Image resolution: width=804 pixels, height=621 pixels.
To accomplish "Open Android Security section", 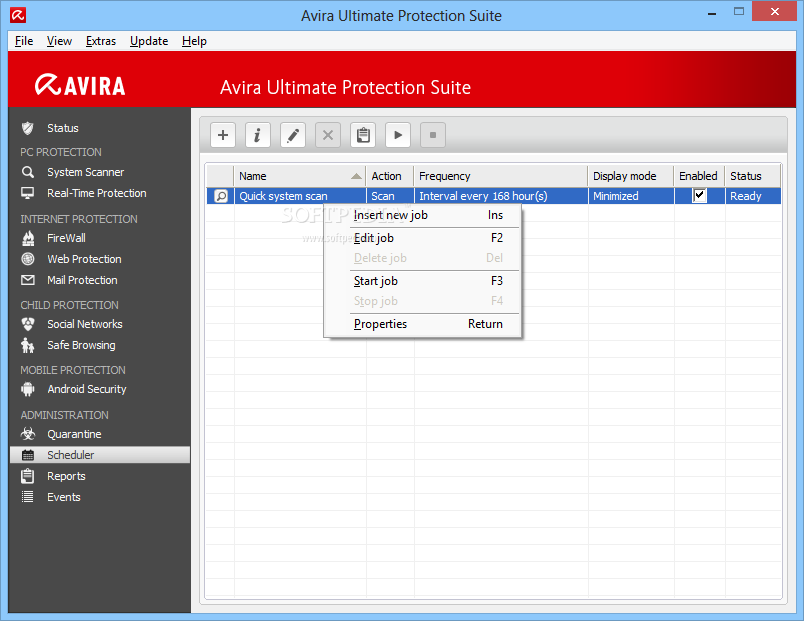I will [87, 390].
